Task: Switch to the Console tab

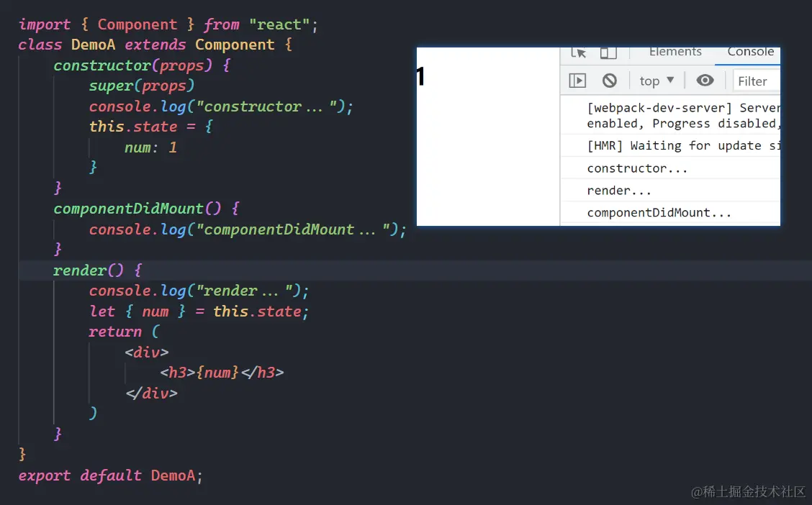Action: [750, 52]
